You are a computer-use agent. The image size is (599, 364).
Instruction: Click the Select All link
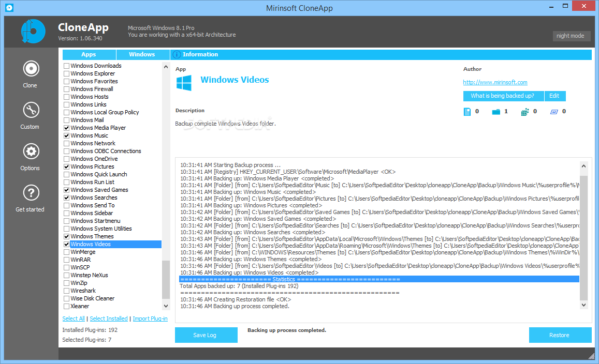74,318
